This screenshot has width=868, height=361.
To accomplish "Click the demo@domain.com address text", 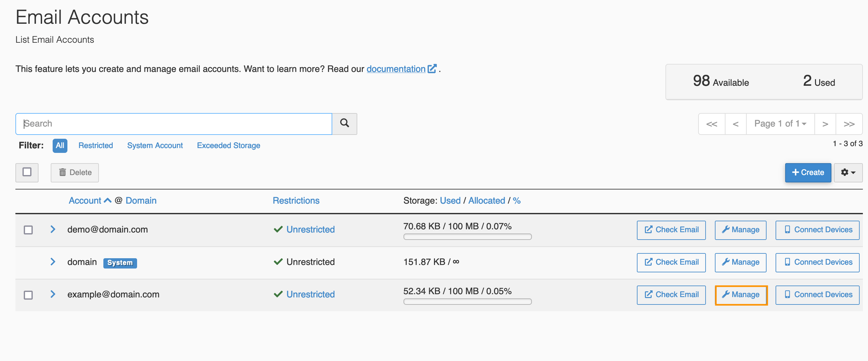I will click(x=108, y=229).
